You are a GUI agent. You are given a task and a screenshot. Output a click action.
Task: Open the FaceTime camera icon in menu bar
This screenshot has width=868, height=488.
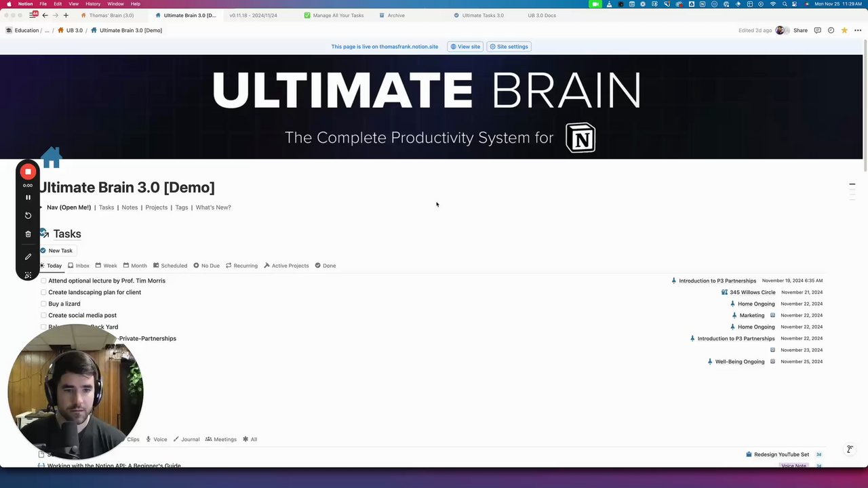595,4
